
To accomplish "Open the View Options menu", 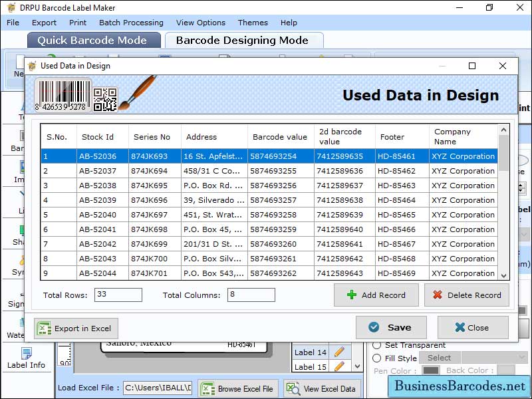I will [200, 23].
